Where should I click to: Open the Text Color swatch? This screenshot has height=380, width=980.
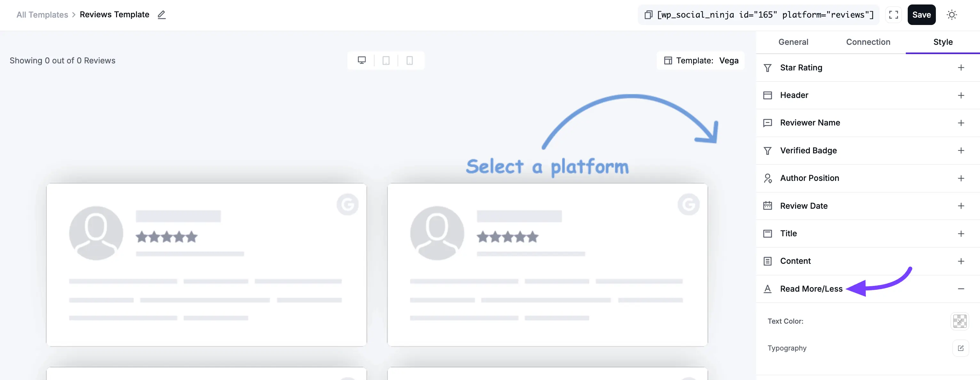click(960, 321)
